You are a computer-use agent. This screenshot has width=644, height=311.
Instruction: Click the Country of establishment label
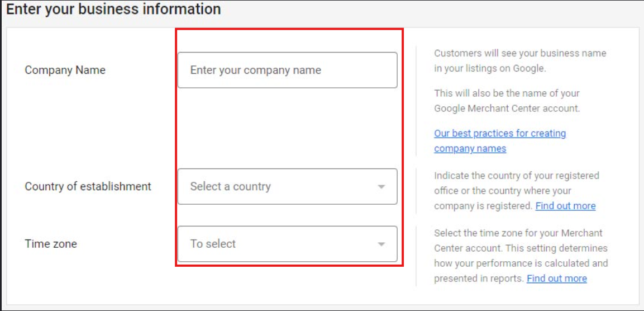(88, 187)
